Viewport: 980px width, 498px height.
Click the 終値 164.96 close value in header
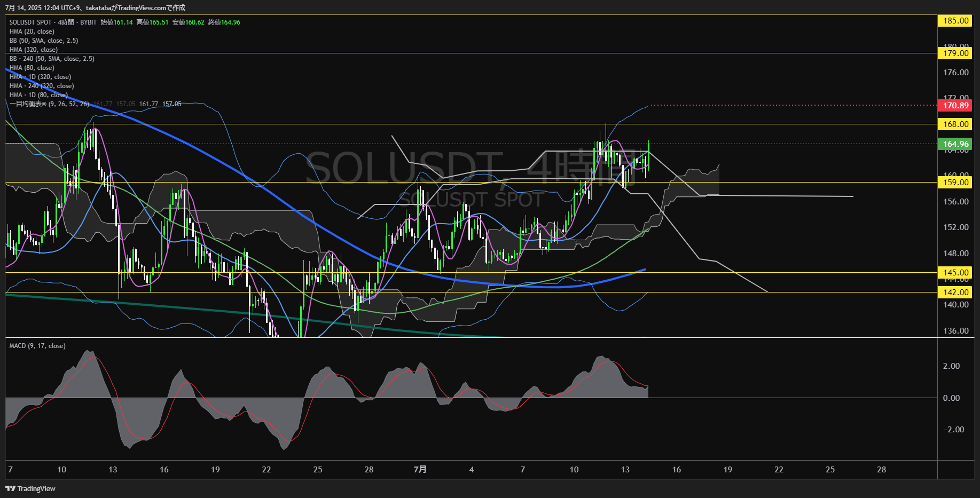pyautogui.click(x=224, y=22)
